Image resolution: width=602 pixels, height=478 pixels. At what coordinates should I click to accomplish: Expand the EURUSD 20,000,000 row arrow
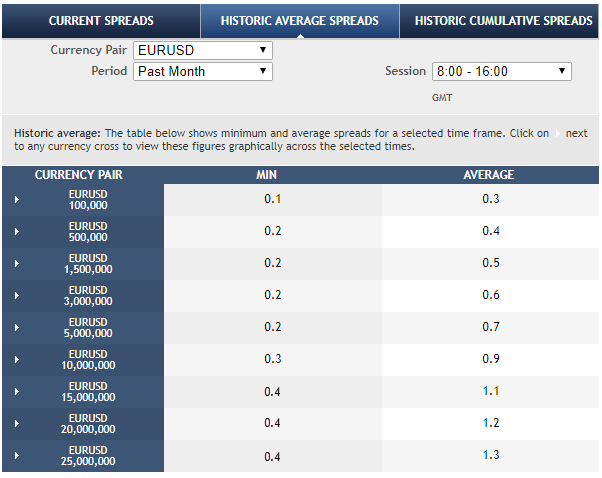17,424
